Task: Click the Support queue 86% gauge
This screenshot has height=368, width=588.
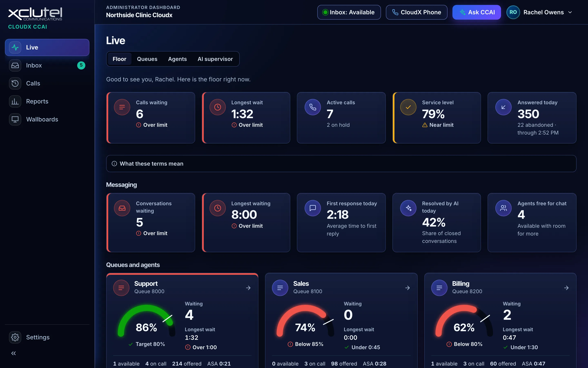Action: [146, 321]
